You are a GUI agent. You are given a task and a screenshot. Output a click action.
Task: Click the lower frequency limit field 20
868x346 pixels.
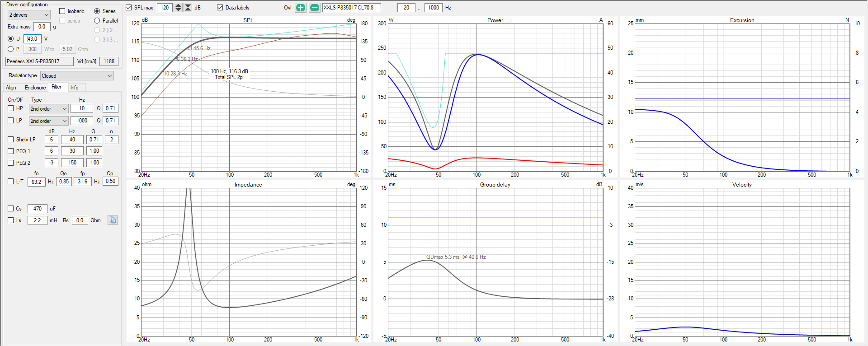pyautogui.click(x=406, y=8)
